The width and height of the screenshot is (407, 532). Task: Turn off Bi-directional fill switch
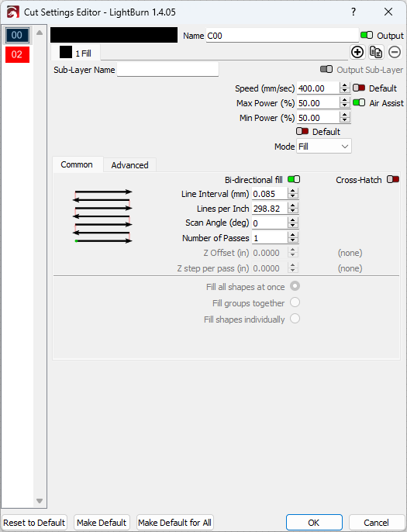pyautogui.click(x=294, y=179)
